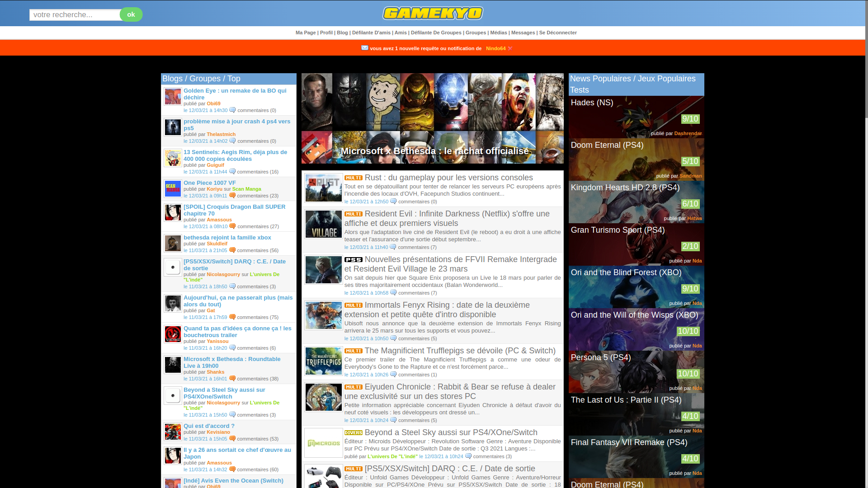Image resolution: width=868 pixels, height=488 pixels.
Task: Switch to Blogs tab in left panel
Action: (172, 79)
